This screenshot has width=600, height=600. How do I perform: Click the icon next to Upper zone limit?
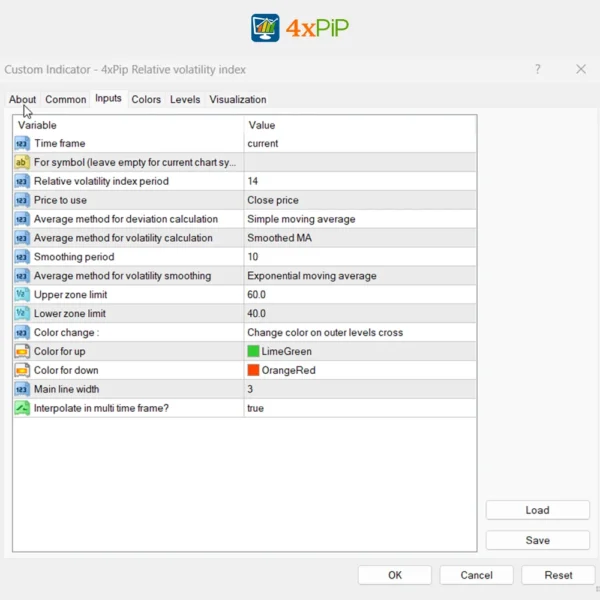(22, 294)
